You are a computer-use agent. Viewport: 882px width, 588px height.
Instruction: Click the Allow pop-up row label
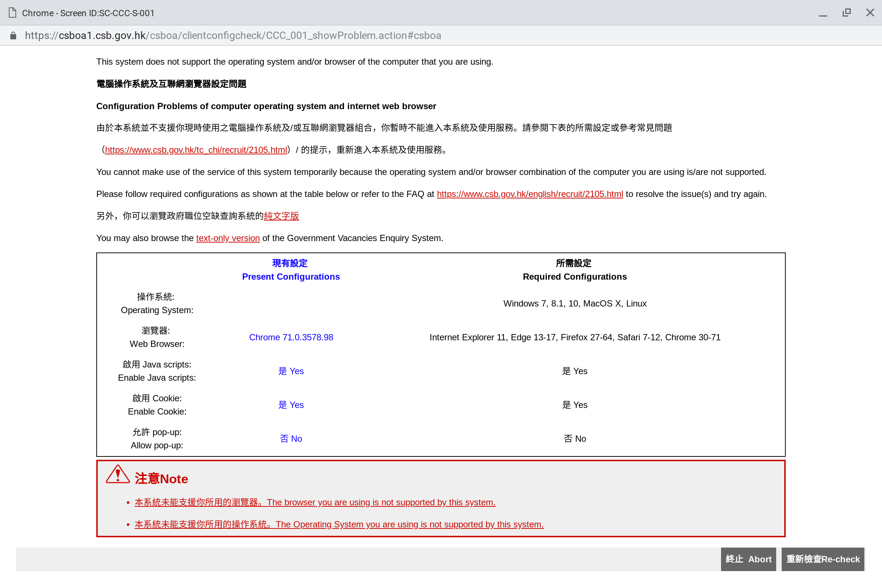coord(157,439)
